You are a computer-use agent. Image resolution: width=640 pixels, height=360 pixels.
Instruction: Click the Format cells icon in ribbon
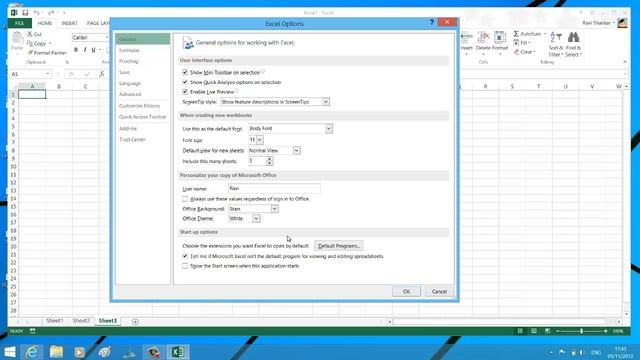pos(500,38)
